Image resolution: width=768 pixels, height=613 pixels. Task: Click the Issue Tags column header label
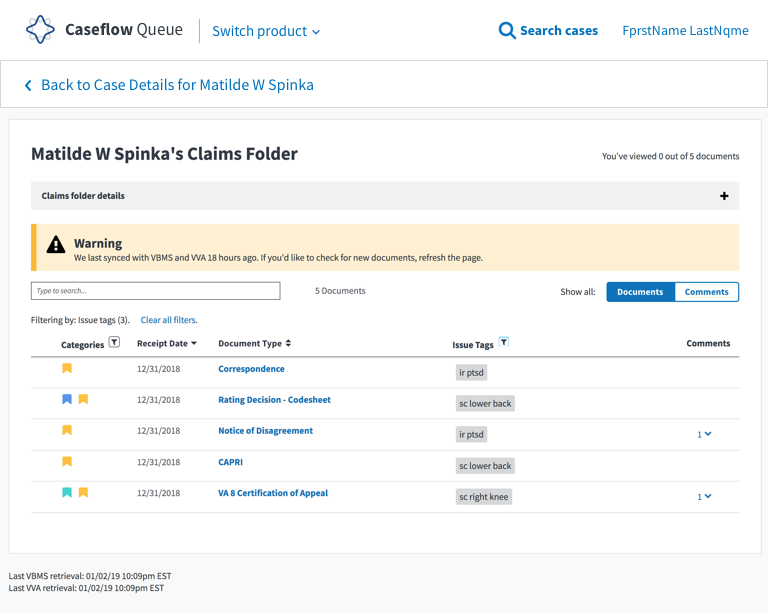473,345
